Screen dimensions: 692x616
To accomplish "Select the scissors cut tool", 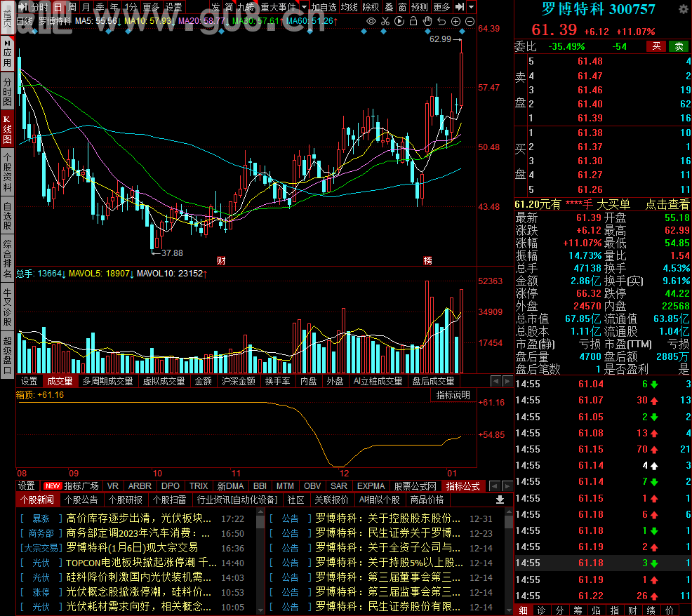I will [x=385, y=21].
